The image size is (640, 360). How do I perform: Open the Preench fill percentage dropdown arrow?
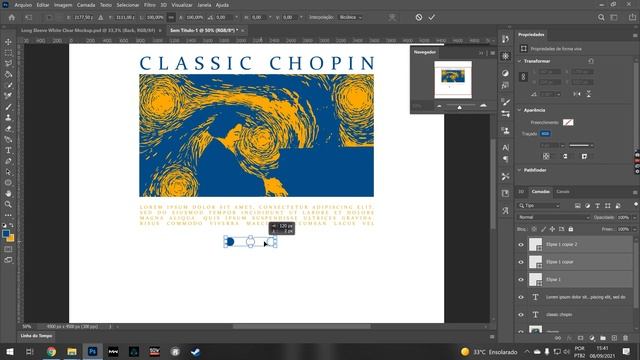[634, 229]
